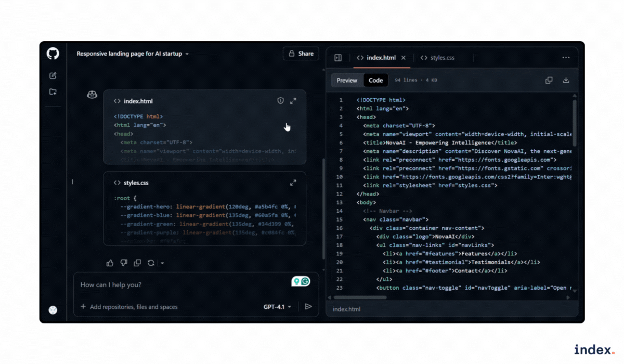Open the GPT-4.1 model selector

click(277, 307)
